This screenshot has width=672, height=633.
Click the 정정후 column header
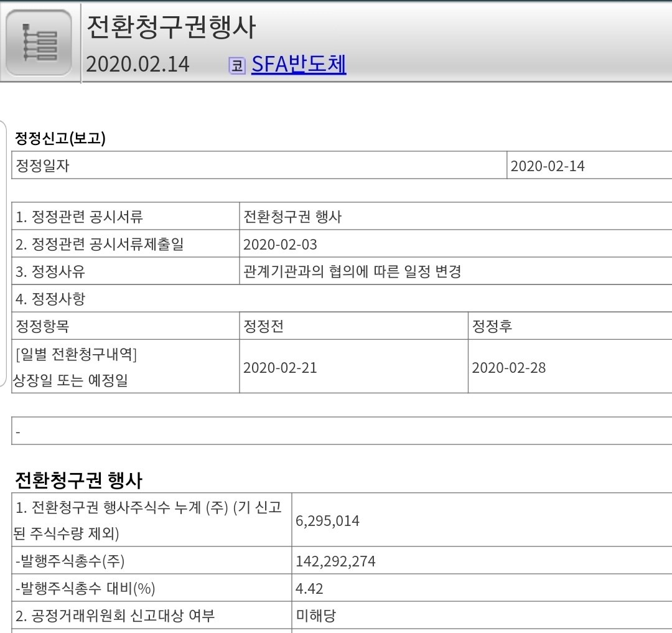click(x=492, y=326)
